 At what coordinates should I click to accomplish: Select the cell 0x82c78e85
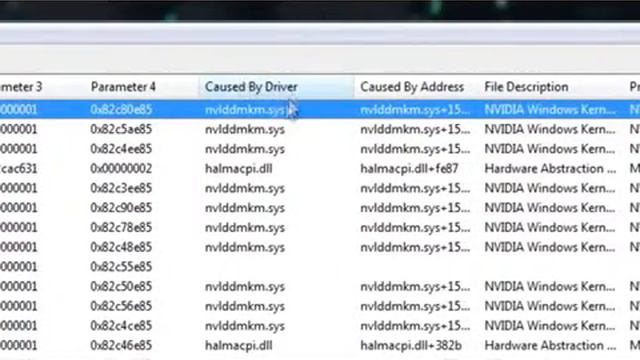click(x=121, y=227)
